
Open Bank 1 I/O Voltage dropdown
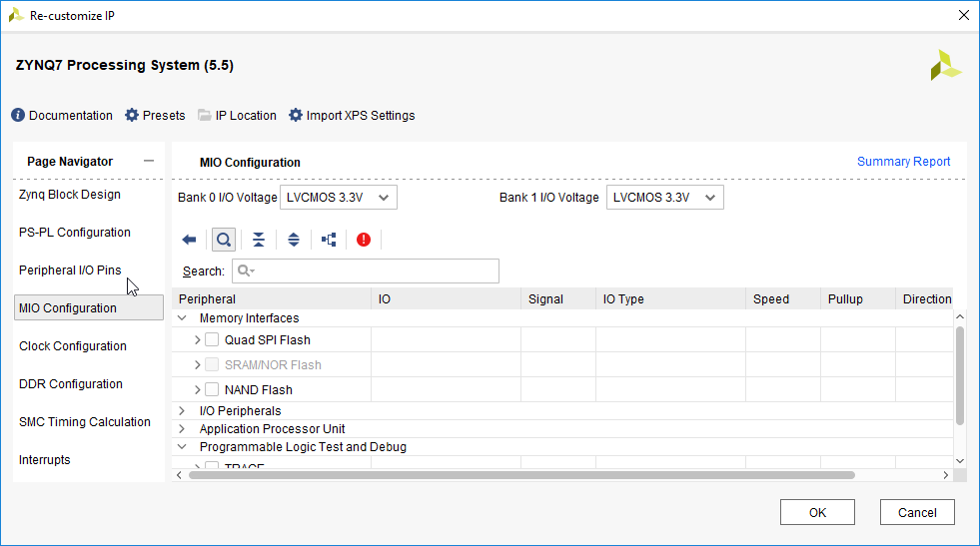click(665, 198)
